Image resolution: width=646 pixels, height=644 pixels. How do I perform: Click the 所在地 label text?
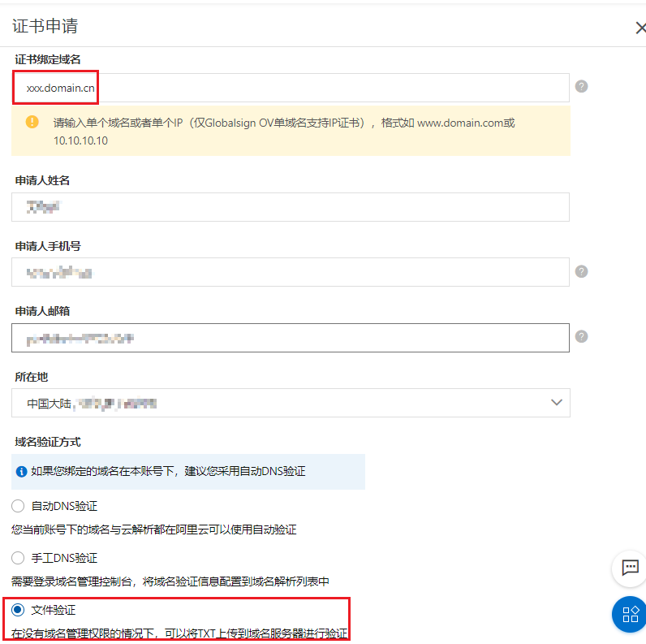click(x=32, y=377)
